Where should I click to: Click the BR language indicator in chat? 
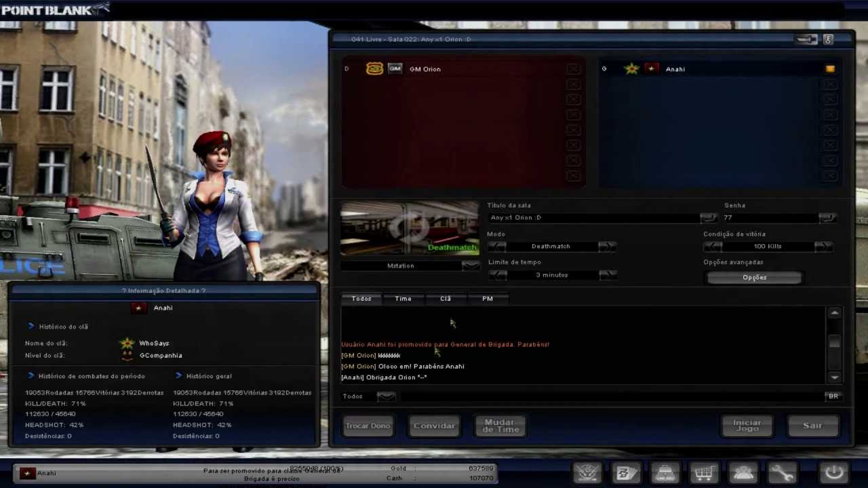(833, 396)
